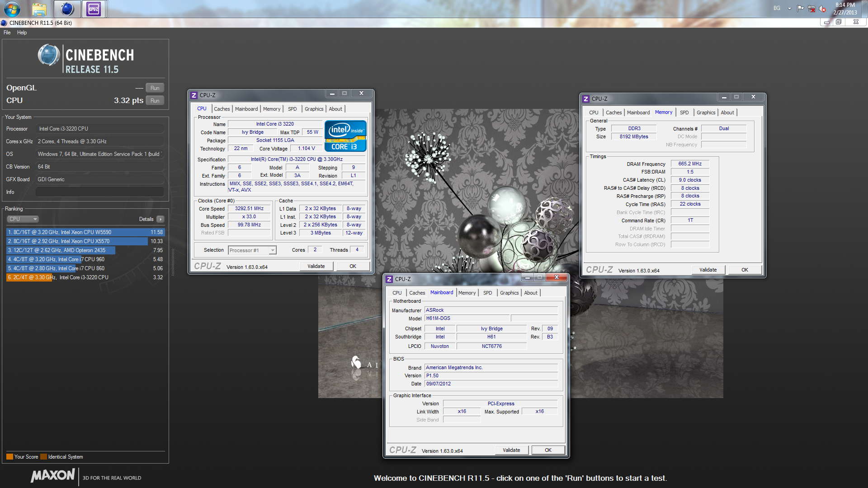This screenshot has width=868, height=488.
Task: Click Cinebench title bar app icon
Action: tap(4, 23)
